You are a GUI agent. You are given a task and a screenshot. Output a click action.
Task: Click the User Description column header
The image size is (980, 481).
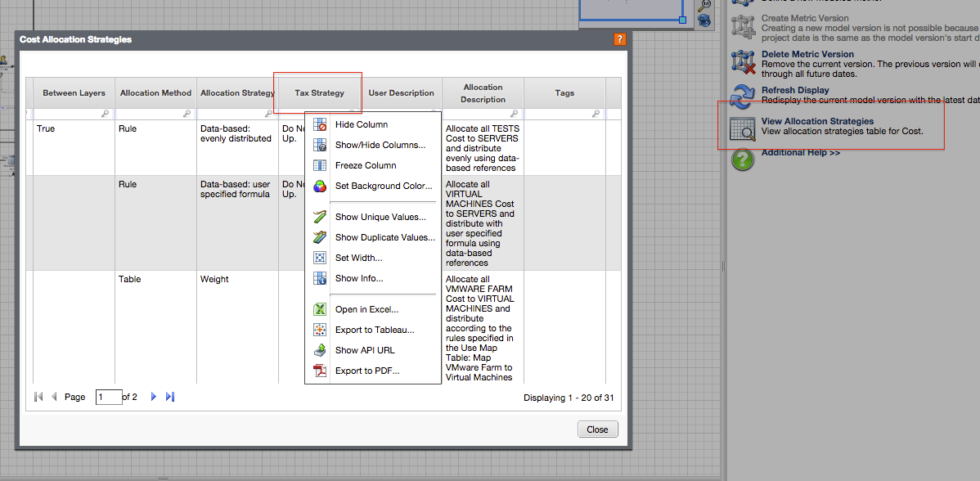tap(402, 93)
